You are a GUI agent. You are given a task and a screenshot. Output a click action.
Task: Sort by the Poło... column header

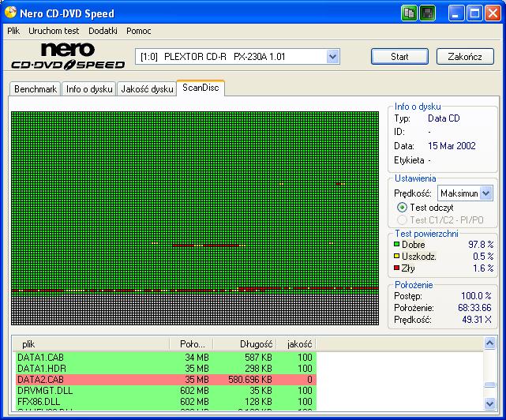point(192,344)
